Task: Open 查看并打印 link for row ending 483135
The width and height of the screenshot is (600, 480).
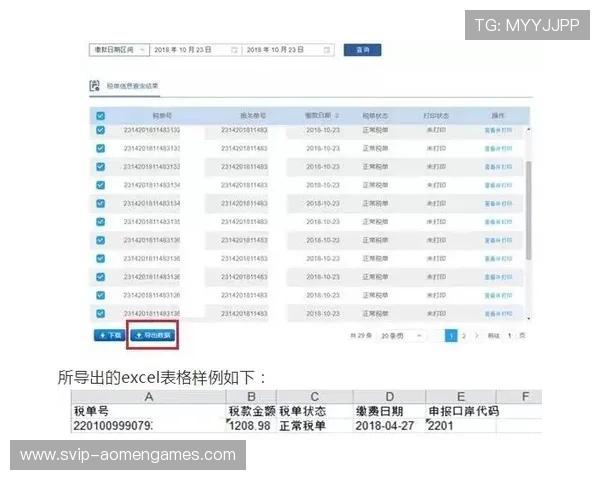Action: (498, 222)
